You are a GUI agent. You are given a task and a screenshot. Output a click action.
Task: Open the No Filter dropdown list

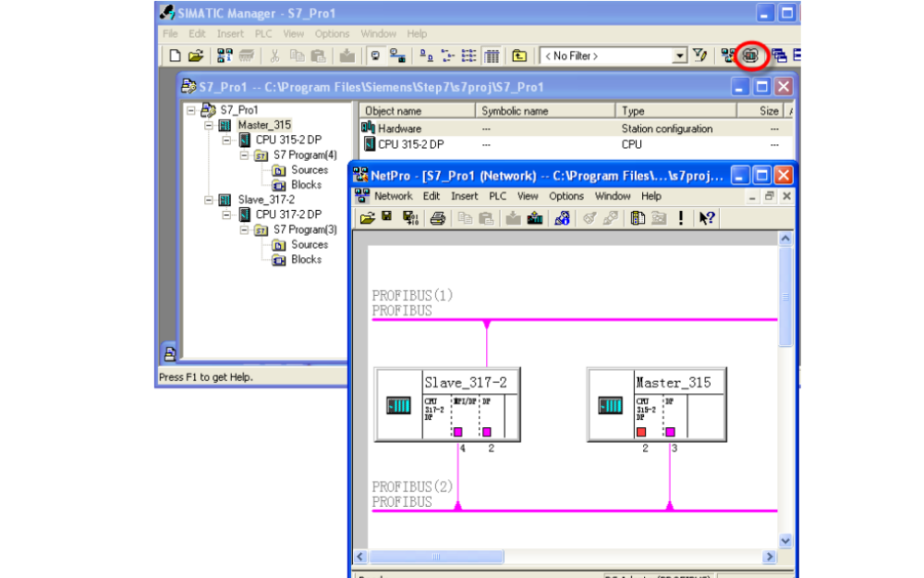point(680,55)
